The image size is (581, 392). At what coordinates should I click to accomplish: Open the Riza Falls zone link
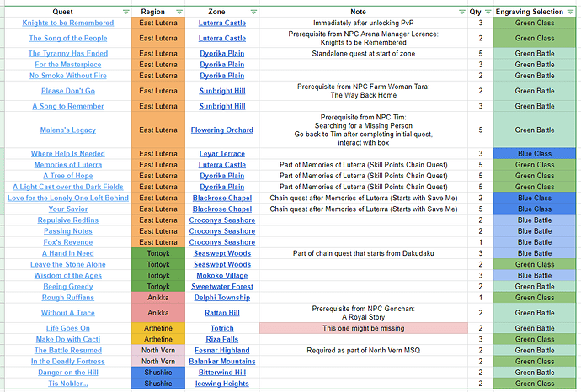pos(222,340)
